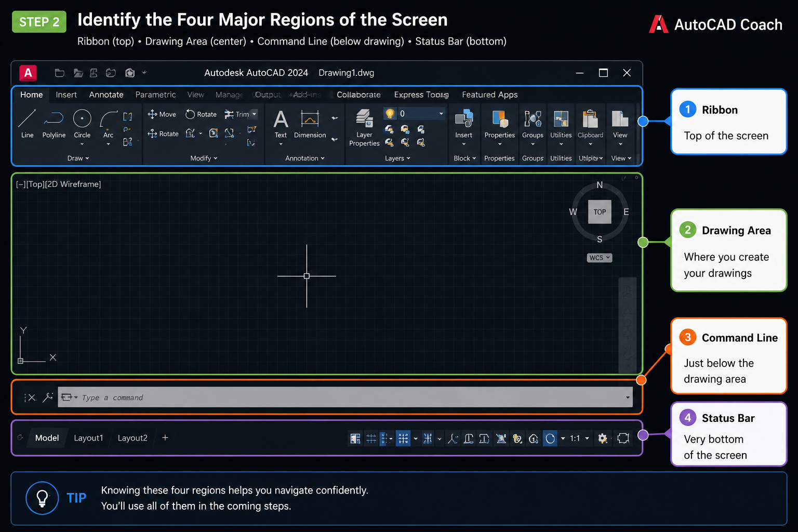
Task: Toggle the highlighted circle icon beside 1:1
Action: click(550, 438)
